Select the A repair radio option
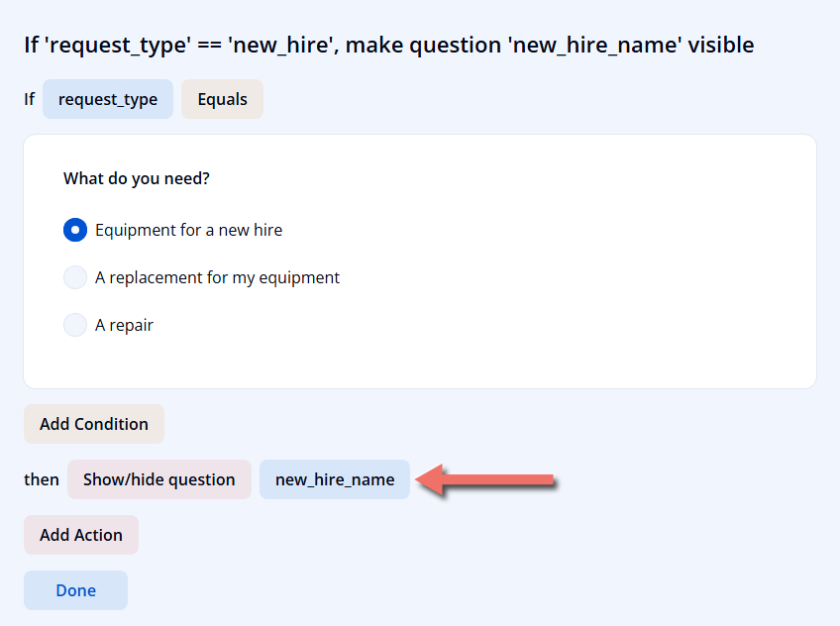The height and width of the screenshot is (626, 840). pyautogui.click(x=75, y=325)
